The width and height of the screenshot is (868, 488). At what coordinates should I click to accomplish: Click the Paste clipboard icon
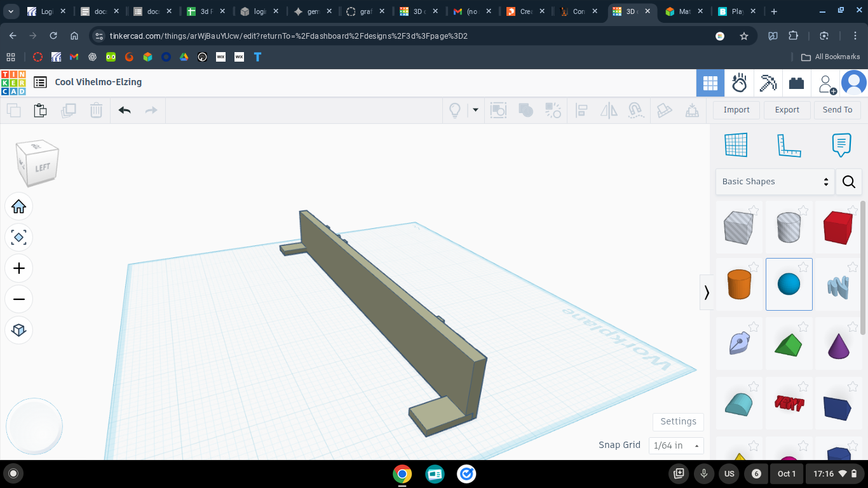(x=40, y=110)
